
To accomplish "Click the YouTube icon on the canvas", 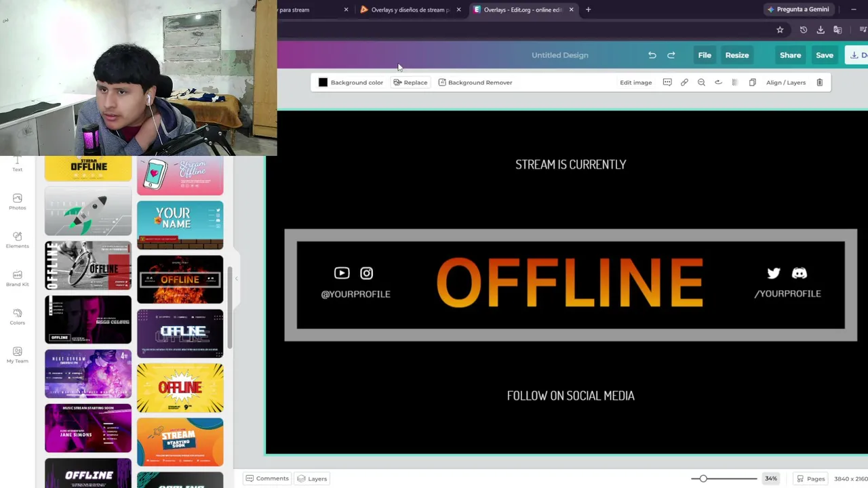I will pyautogui.click(x=342, y=273).
